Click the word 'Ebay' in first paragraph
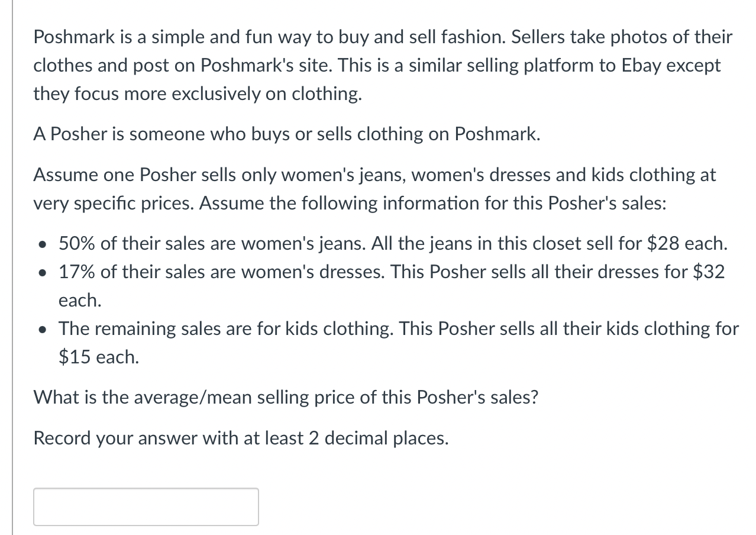Image resolution: width=756 pixels, height=535 pixels. (x=641, y=66)
